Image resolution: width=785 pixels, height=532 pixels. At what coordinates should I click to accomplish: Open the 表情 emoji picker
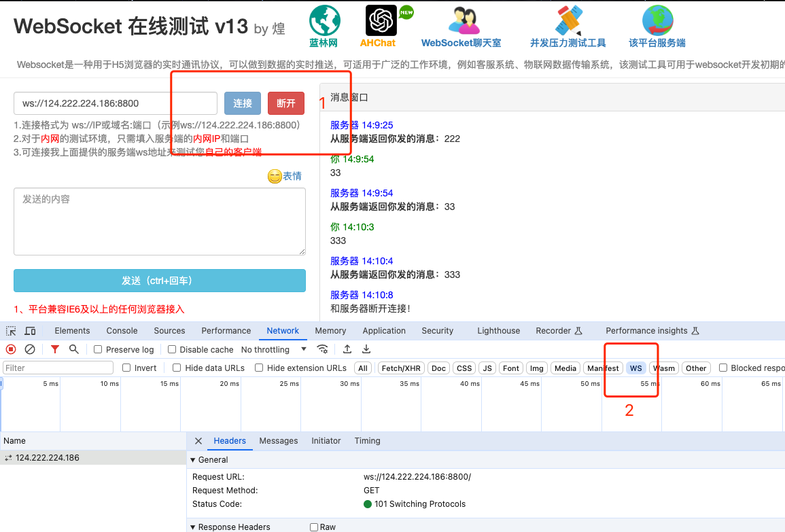click(x=284, y=176)
